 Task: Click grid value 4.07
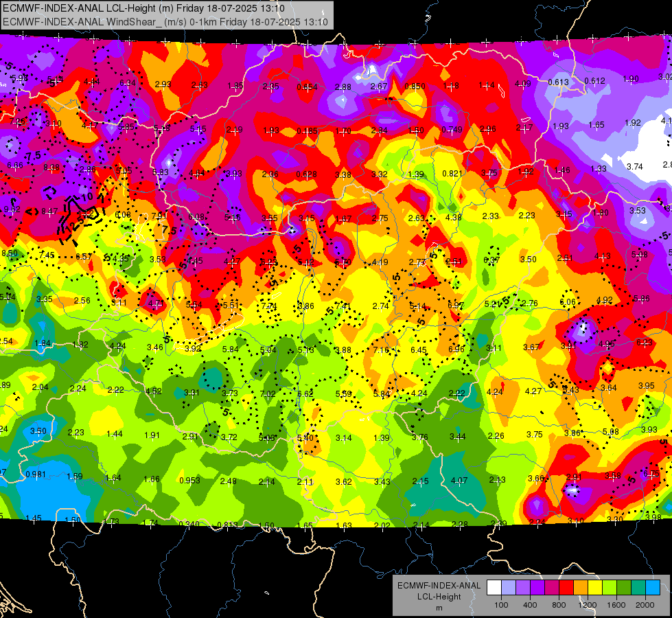click(459, 481)
